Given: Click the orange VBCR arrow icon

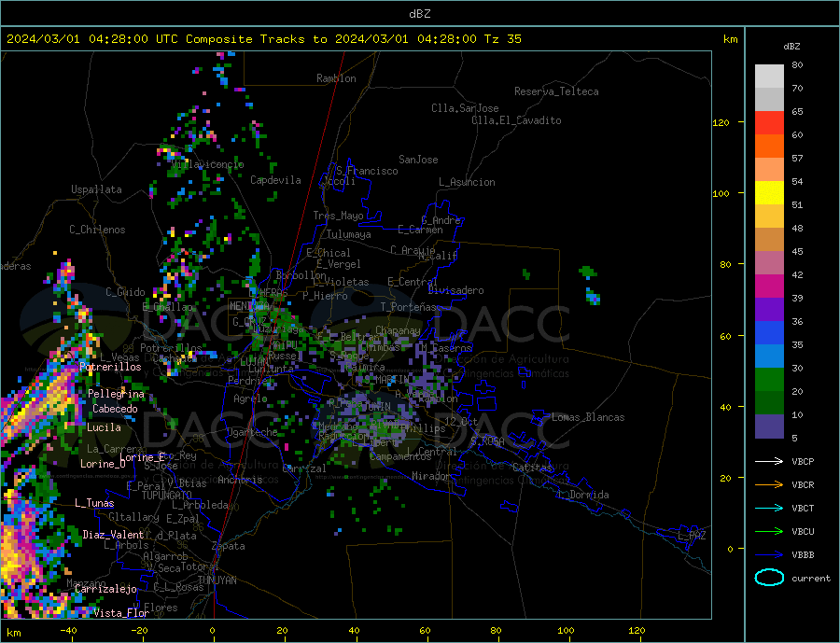Looking at the screenshot, I should pos(769,484).
